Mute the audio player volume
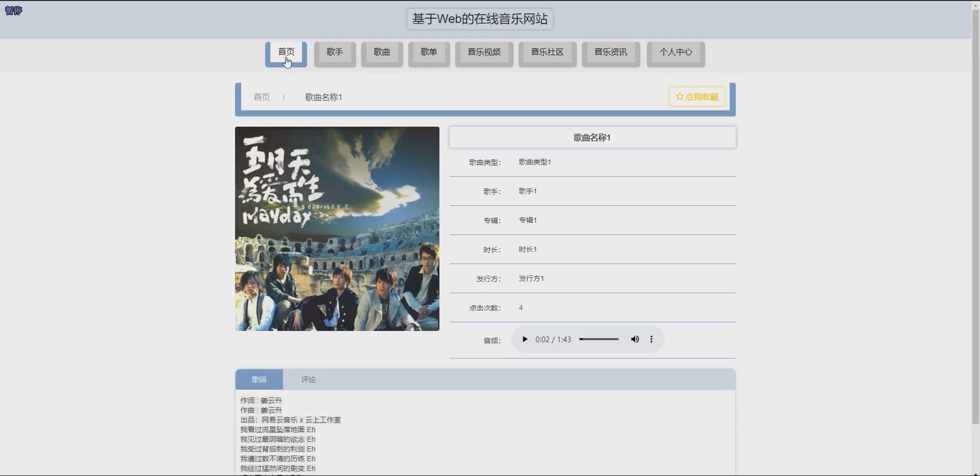This screenshot has height=476, width=980. tap(635, 339)
